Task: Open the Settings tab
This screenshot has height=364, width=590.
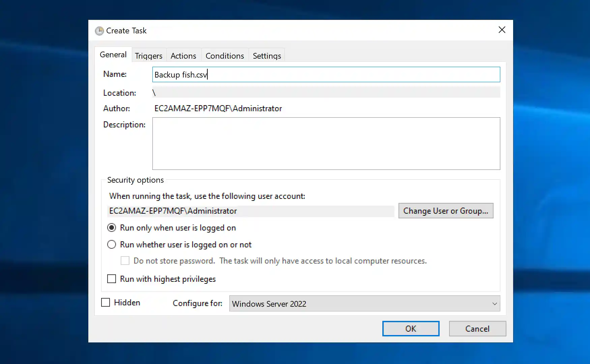Action: pyautogui.click(x=266, y=55)
